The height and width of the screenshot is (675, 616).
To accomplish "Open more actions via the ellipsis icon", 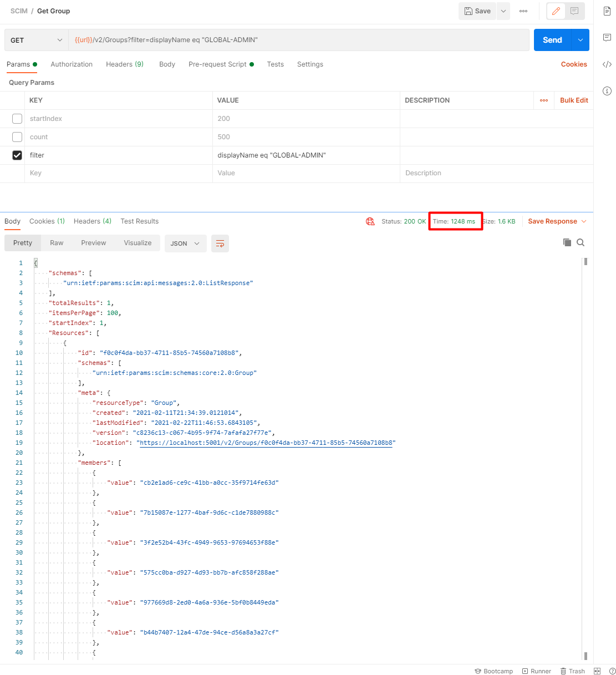I will (x=523, y=11).
